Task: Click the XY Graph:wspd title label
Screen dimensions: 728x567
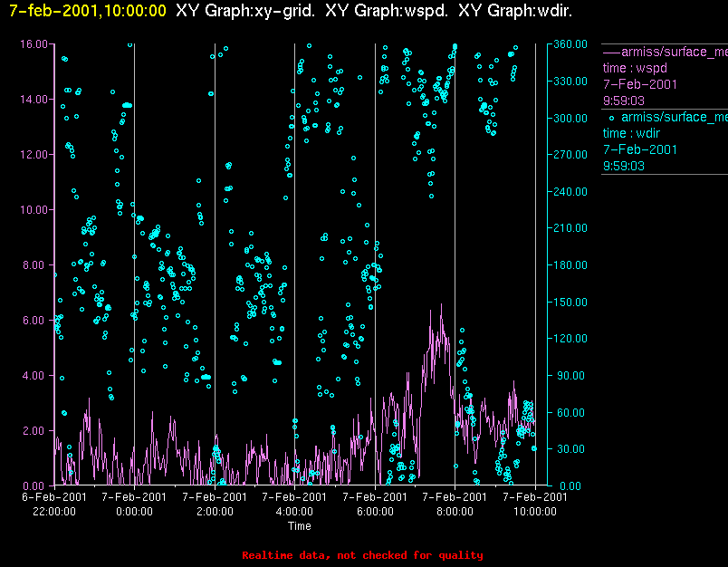Action: click(x=387, y=11)
